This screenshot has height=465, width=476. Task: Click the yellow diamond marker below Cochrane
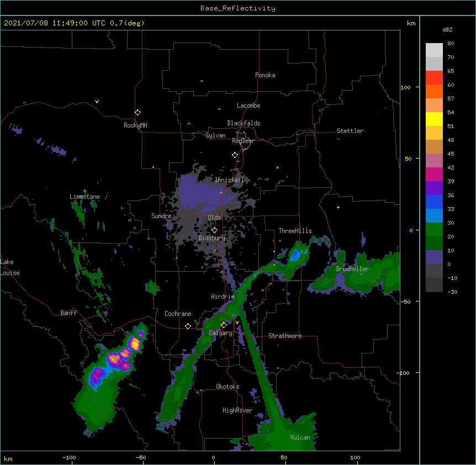pyautogui.click(x=188, y=326)
